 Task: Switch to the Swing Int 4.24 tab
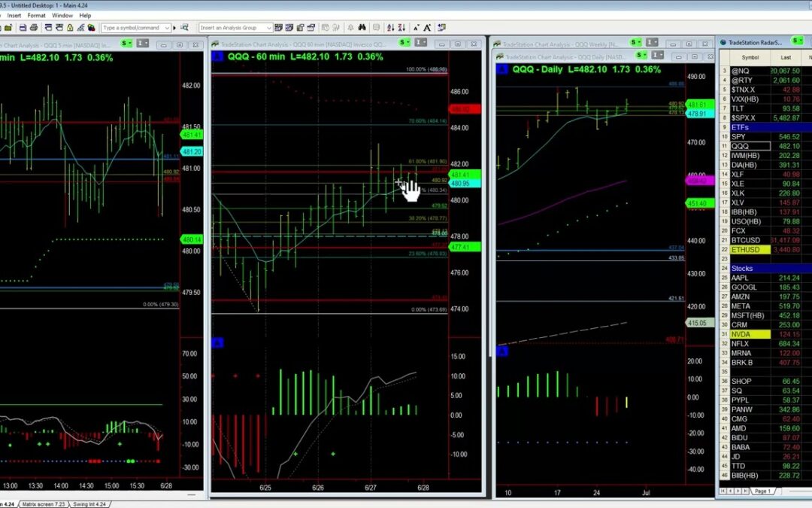coord(89,503)
